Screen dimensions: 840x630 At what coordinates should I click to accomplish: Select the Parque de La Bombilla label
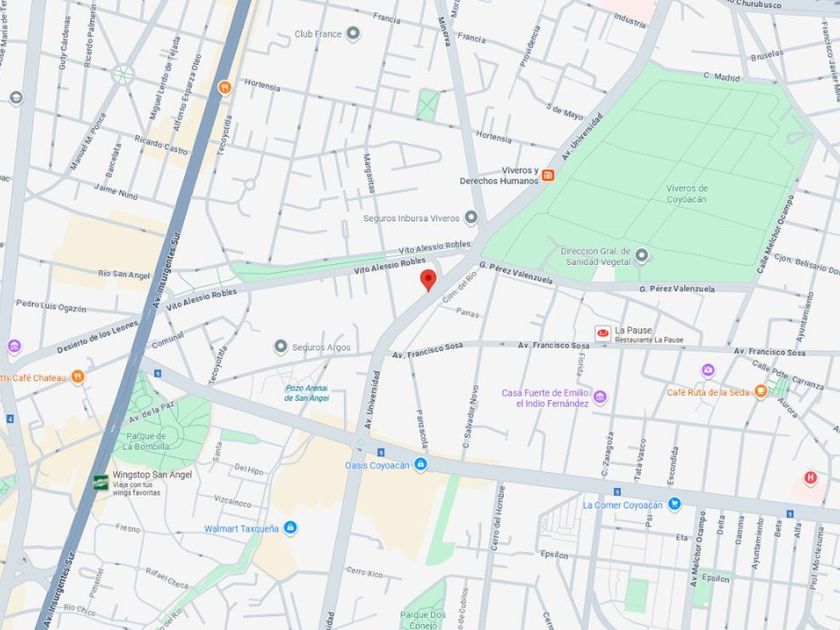click(144, 441)
